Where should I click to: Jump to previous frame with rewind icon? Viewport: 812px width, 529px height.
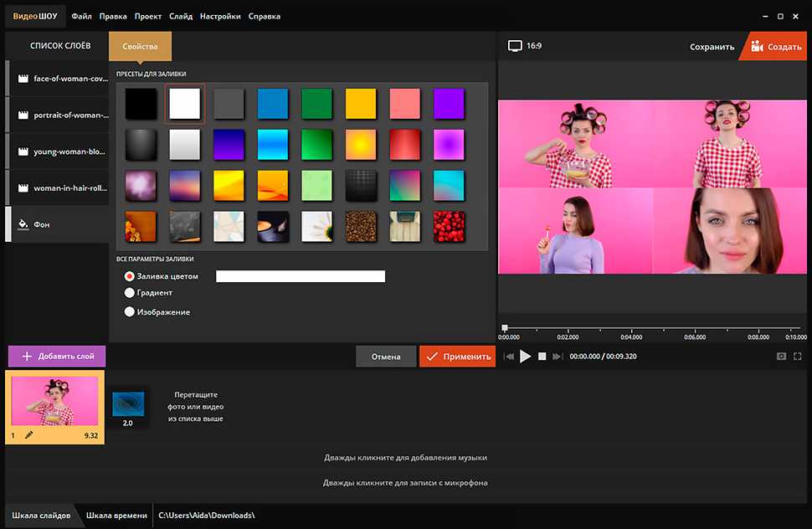pyautogui.click(x=508, y=357)
